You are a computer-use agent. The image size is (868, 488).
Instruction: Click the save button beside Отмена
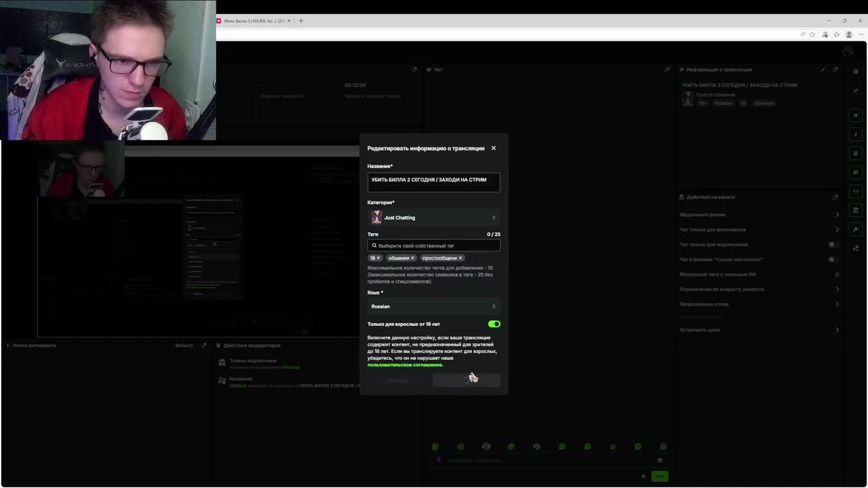467,381
